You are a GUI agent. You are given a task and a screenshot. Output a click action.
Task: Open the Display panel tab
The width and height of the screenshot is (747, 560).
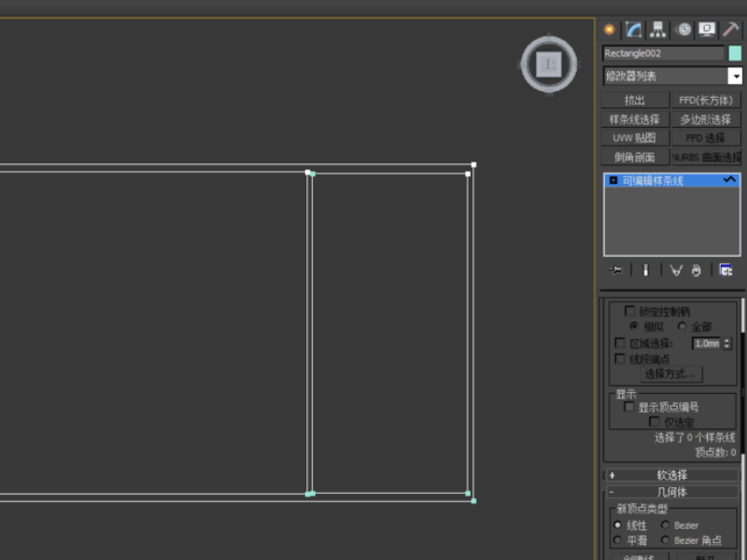707,30
